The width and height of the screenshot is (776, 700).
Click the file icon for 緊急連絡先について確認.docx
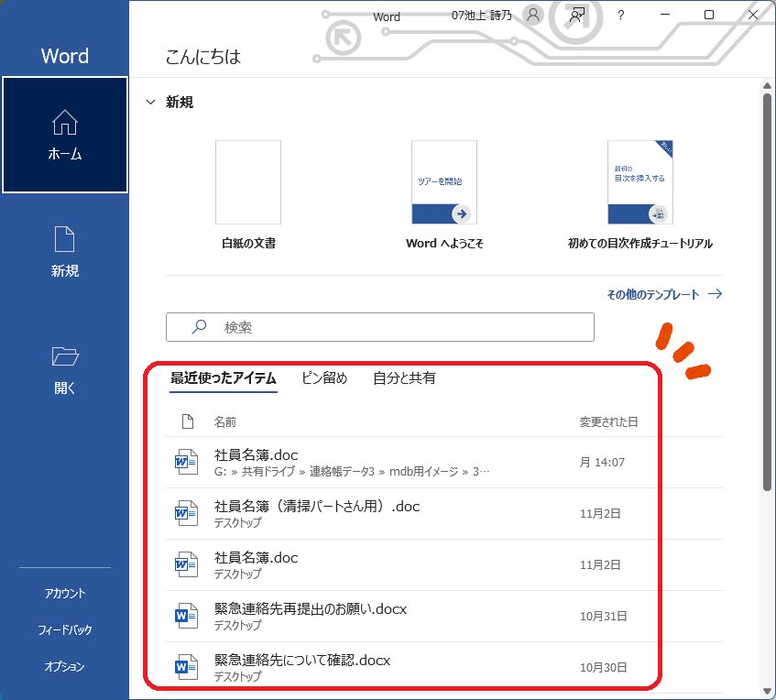click(x=187, y=667)
